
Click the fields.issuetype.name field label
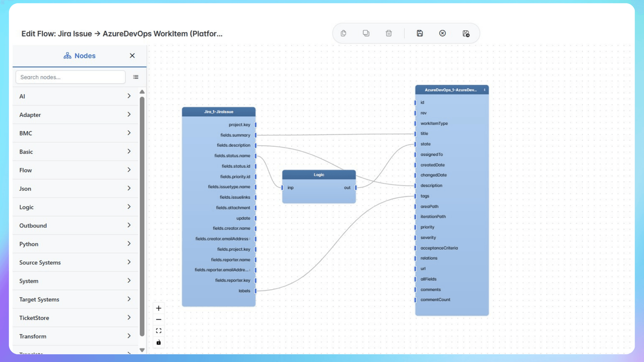point(229,187)
